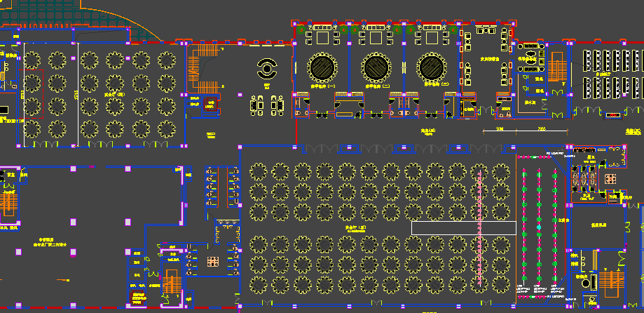Select the leftmost large round dining table
Viewport: 644px width, 313px height.
pos(322,68)
